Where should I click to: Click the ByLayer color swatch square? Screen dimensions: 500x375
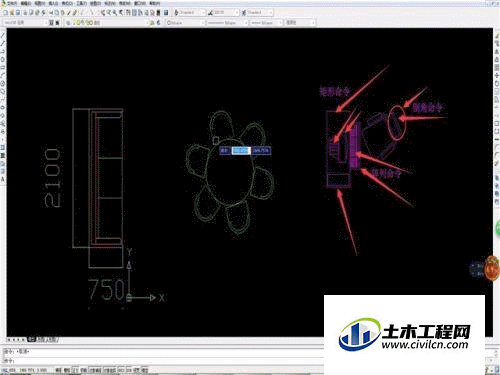pyautogui.click(x=169, y=23)
